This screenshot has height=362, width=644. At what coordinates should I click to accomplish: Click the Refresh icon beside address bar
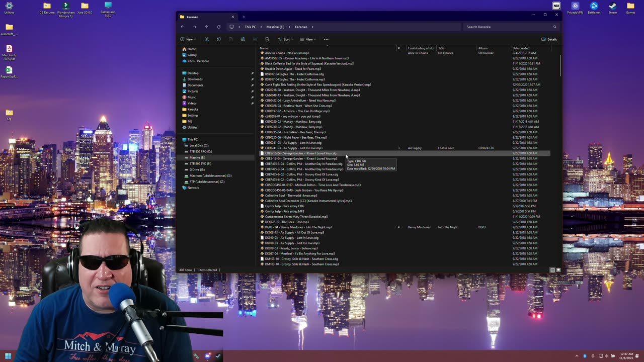point(218,27)
